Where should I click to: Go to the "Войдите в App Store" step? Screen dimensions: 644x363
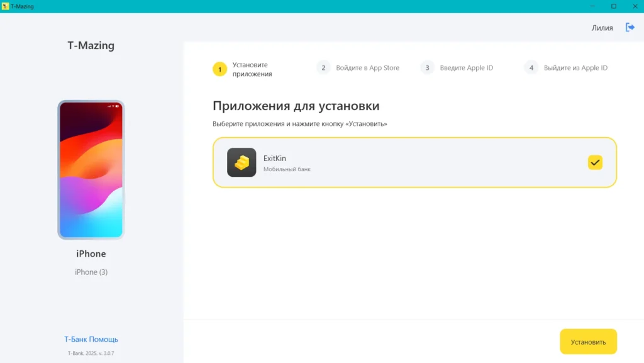[x=367, y=68]
